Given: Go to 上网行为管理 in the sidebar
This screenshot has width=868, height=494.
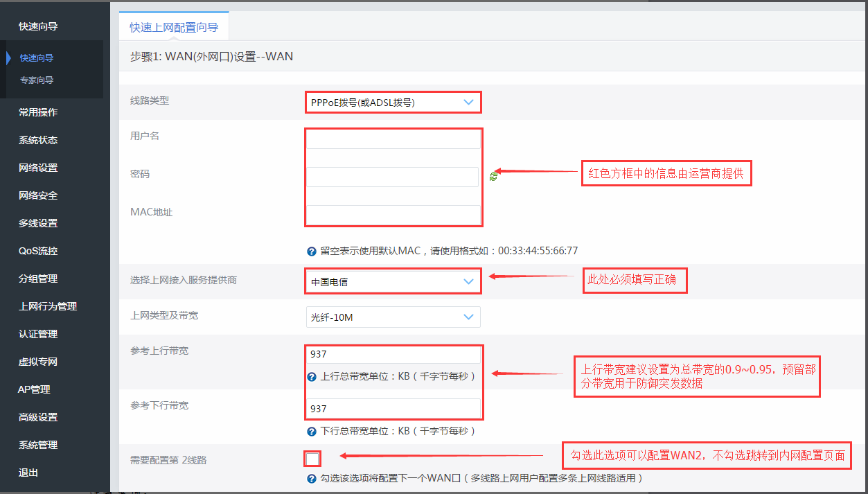Looking at the screenshot, I should (x=48, y=306).
